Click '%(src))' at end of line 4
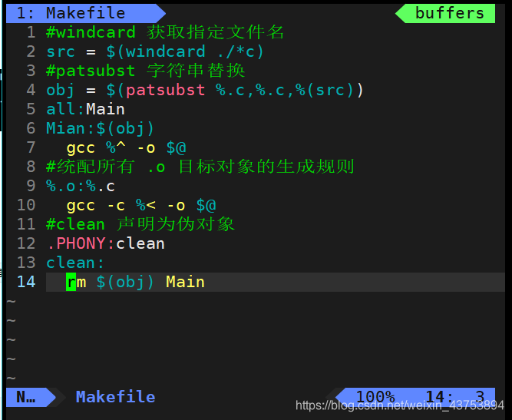Viewport: 512px width, 420px height. 329,90
